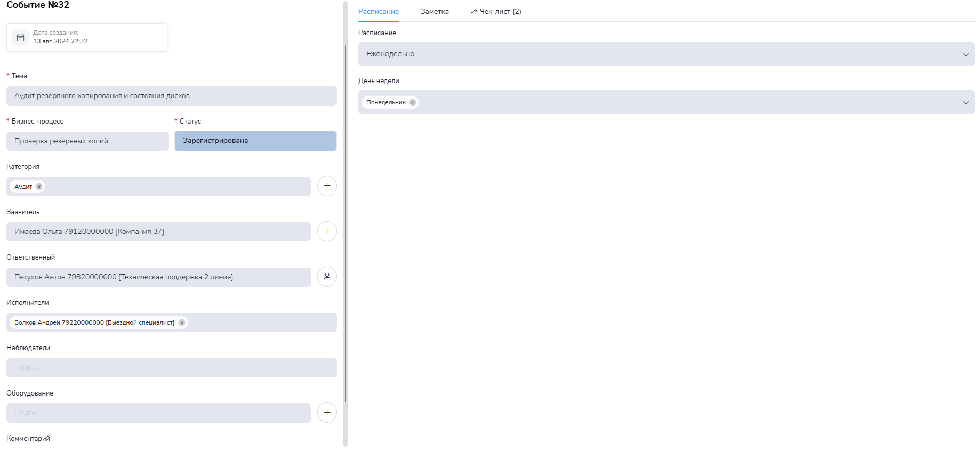Click the Оборудование search field

(x=158, y=413)
